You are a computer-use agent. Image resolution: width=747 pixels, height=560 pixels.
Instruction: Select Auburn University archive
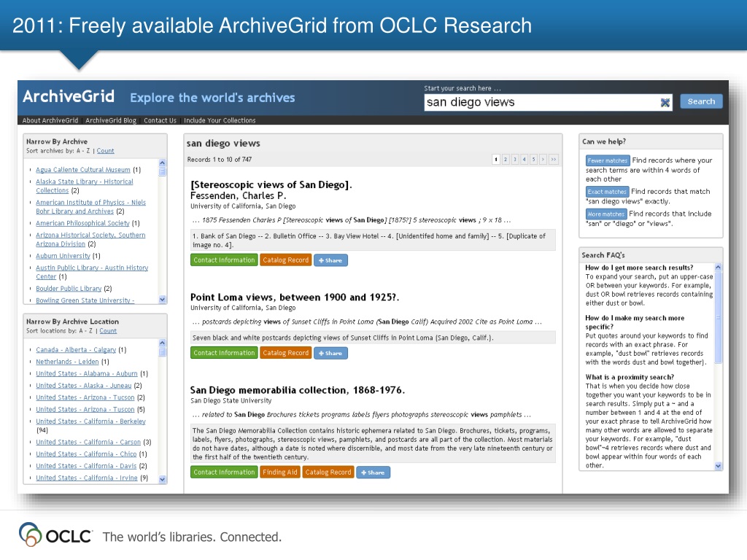63,256
